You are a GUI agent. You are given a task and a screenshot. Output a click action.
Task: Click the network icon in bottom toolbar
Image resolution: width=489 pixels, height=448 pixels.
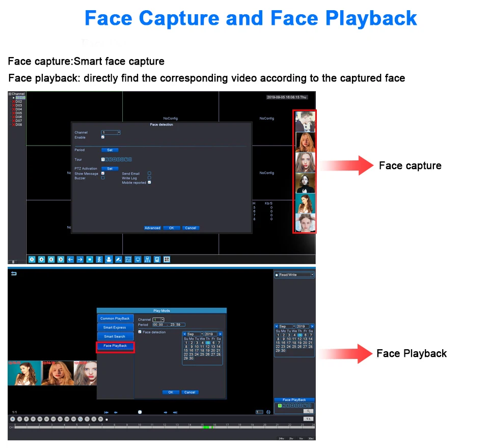point(147,260)
